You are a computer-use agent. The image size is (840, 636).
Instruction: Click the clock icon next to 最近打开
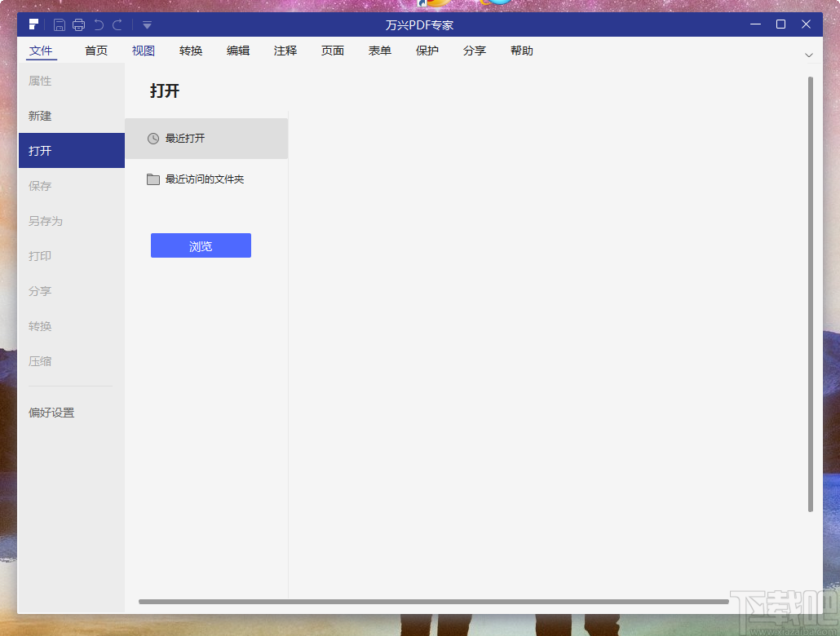click(153, 139)
